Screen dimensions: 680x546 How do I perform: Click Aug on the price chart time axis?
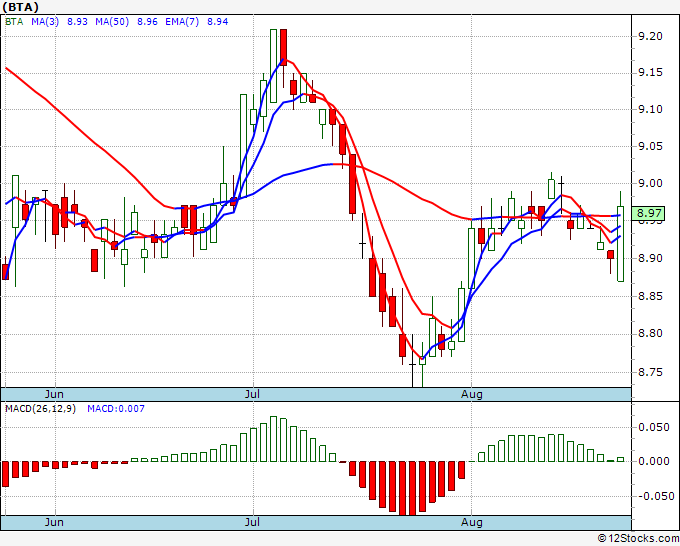471,394
